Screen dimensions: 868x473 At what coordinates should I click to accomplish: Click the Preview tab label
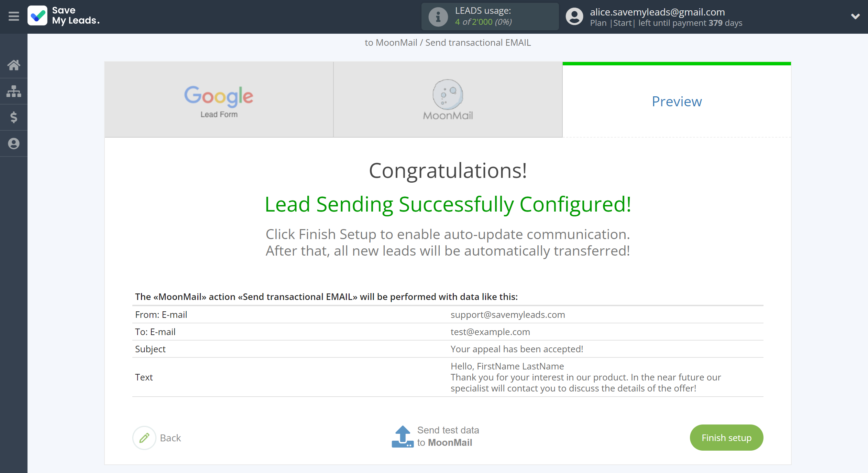pos(677,101)
